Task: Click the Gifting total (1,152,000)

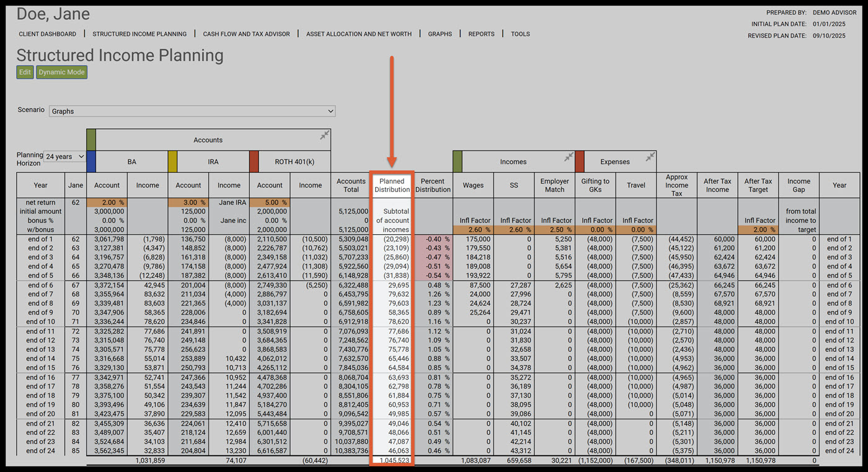Action: tap(596, 461)
